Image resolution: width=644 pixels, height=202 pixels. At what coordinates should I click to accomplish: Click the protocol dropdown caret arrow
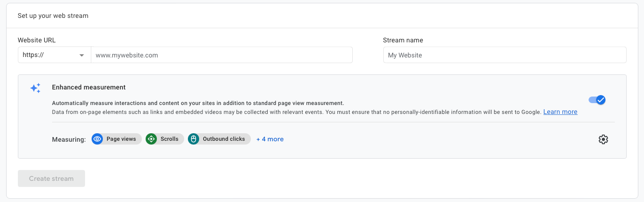82,55
